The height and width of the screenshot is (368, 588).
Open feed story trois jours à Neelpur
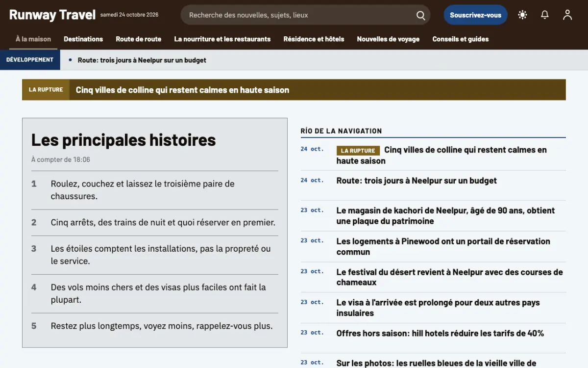coord(416,181)
